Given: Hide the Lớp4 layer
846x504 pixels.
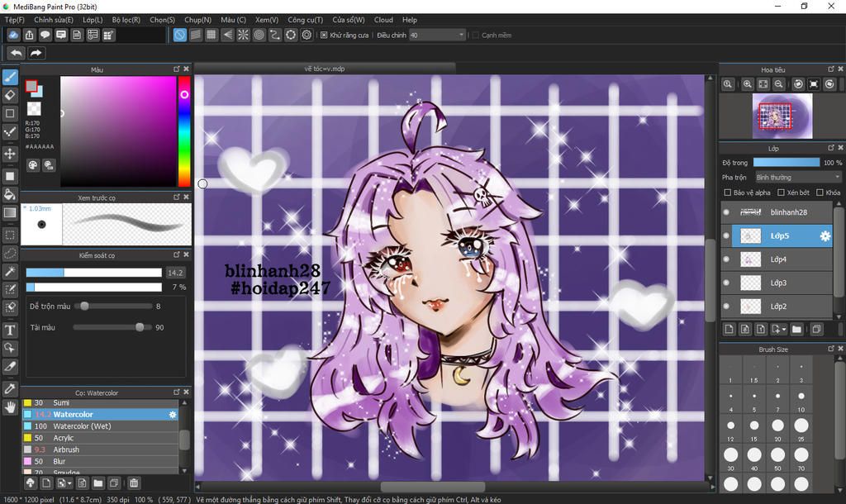Looking at the screenshot, I should pos(726,259).
